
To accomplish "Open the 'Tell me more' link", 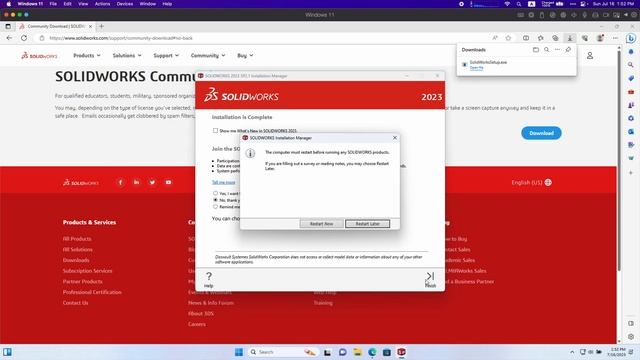I will [x=224, y=182].
